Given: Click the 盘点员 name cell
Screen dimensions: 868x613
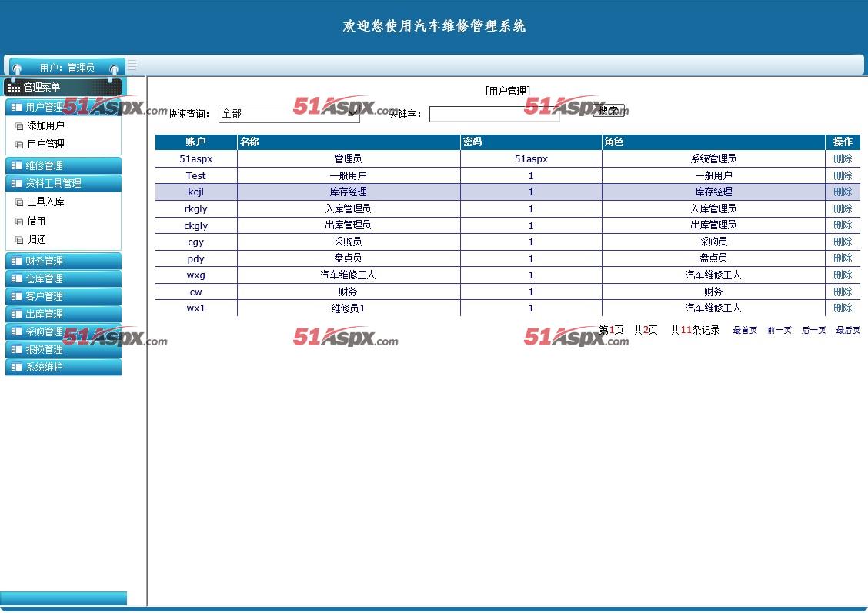Looking at the screenshot, I should (x=348, y=258).
